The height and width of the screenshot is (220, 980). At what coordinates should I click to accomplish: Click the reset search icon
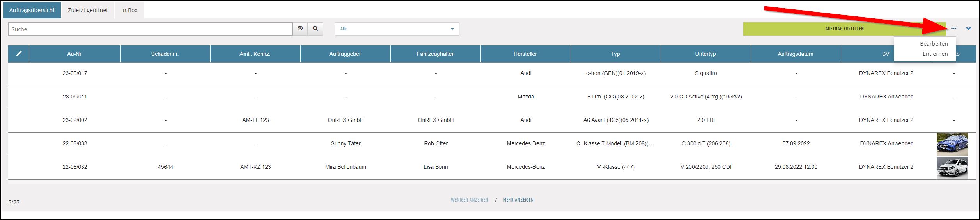(x=300, y=29)
